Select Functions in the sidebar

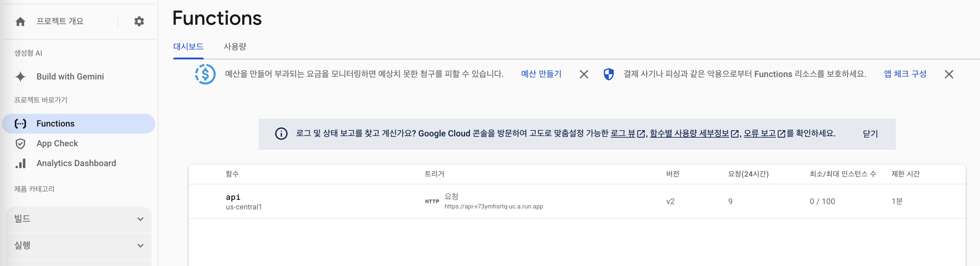click(x=78, y=124)
